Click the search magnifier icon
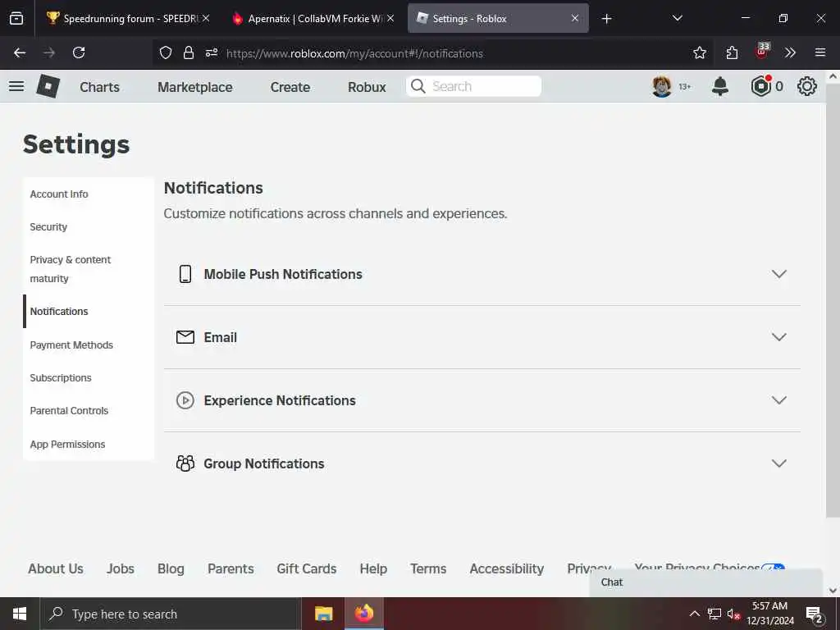Viewport: 840px width, 630px height. pyautogui.click(x=418, y=86)
